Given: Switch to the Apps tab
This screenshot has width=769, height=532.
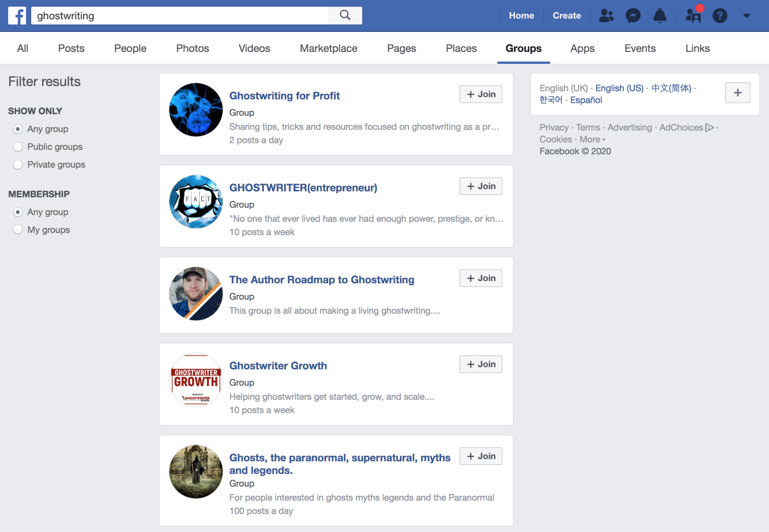Looking at the screenshot, I should 582,48.
